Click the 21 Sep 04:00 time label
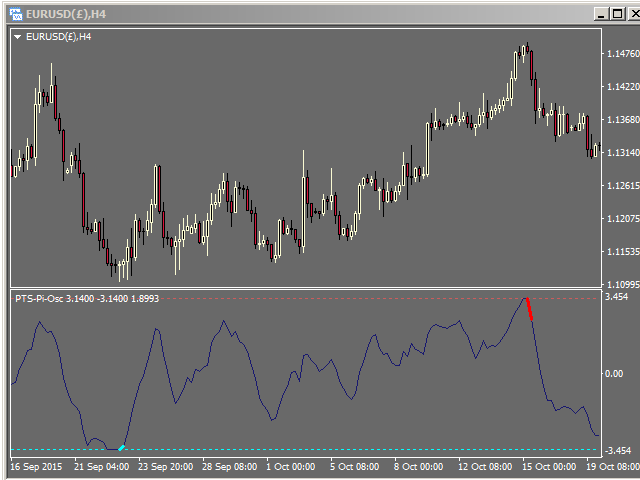The height and width of the screenshot is (480, 640). (102, 467)
